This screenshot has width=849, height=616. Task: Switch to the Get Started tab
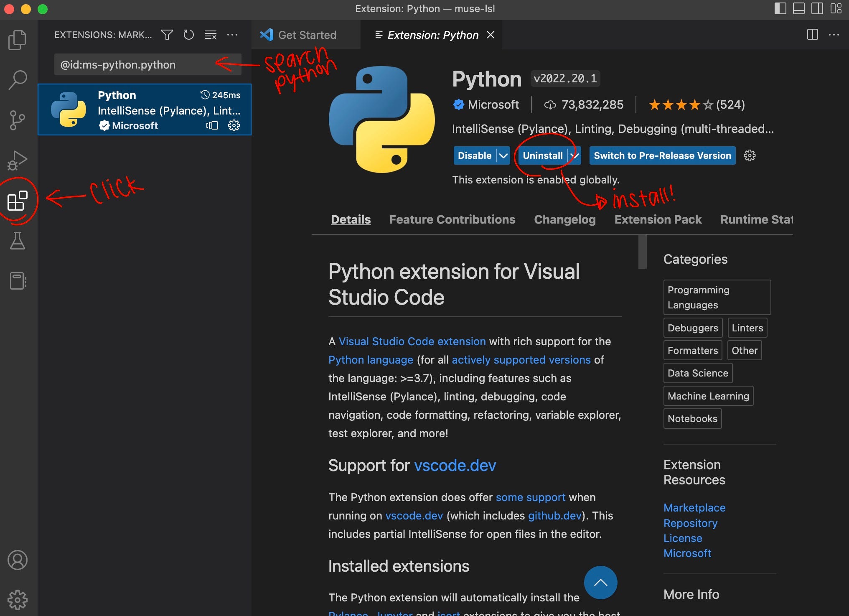tap(306, 35)
